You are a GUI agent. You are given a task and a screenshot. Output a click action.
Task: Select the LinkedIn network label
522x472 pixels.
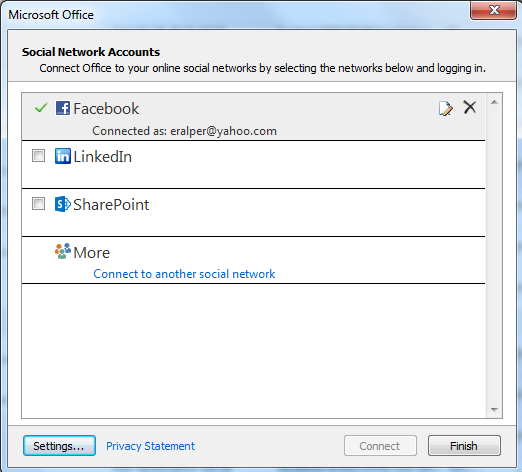point(103,157)
